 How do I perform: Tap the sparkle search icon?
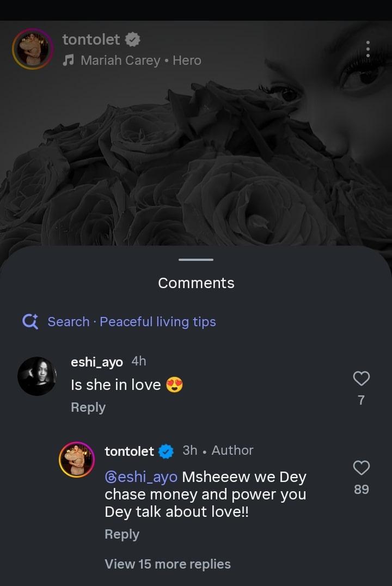point(30,322)
